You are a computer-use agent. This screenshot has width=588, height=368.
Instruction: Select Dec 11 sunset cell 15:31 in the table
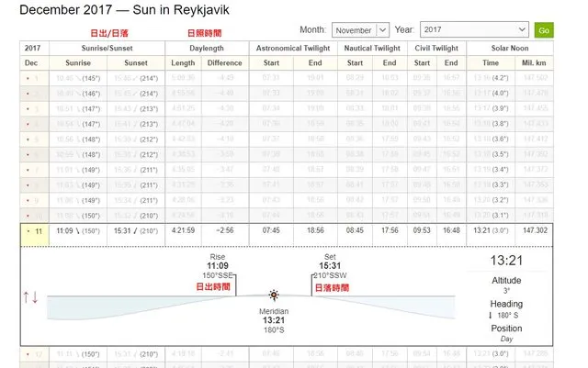point(136,231)
